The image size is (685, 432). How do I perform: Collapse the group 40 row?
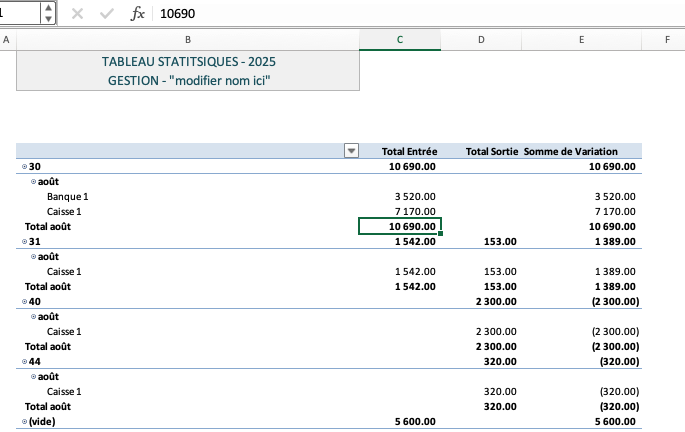pos(24,301)
